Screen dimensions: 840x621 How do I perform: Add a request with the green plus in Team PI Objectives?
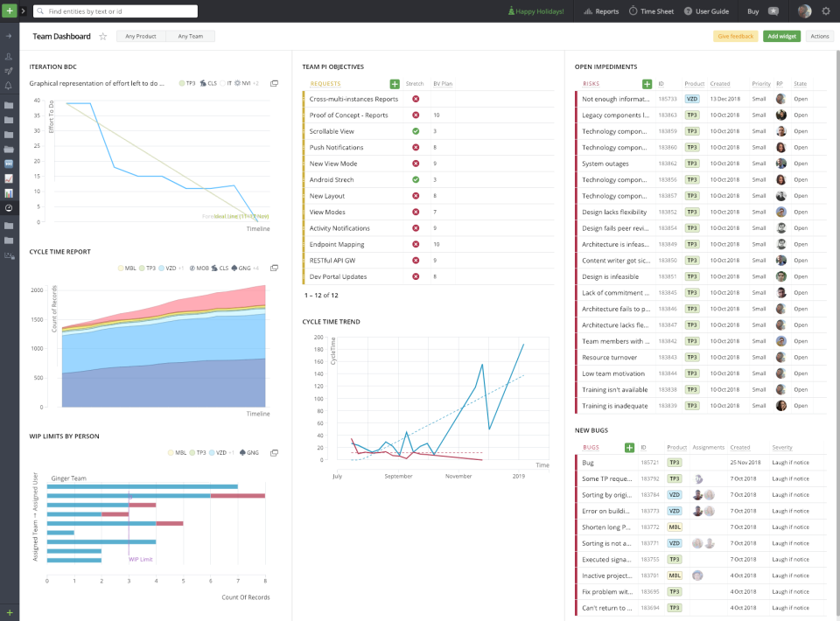(394, 83)
